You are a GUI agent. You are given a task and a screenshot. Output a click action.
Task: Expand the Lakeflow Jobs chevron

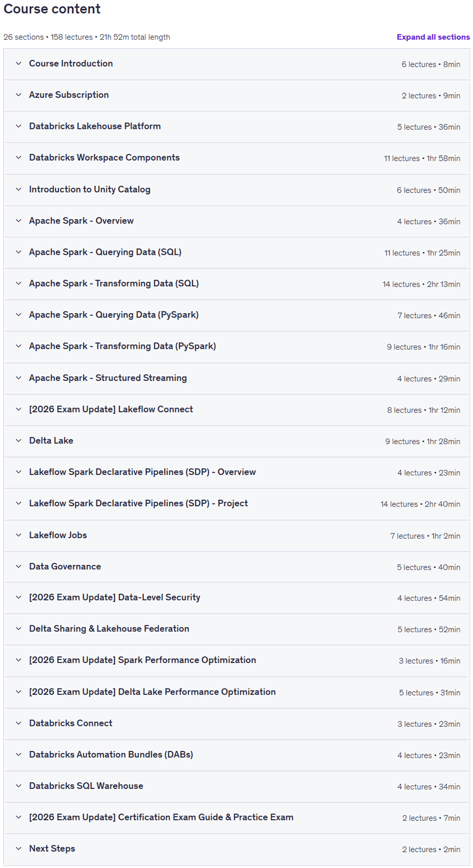18,536
